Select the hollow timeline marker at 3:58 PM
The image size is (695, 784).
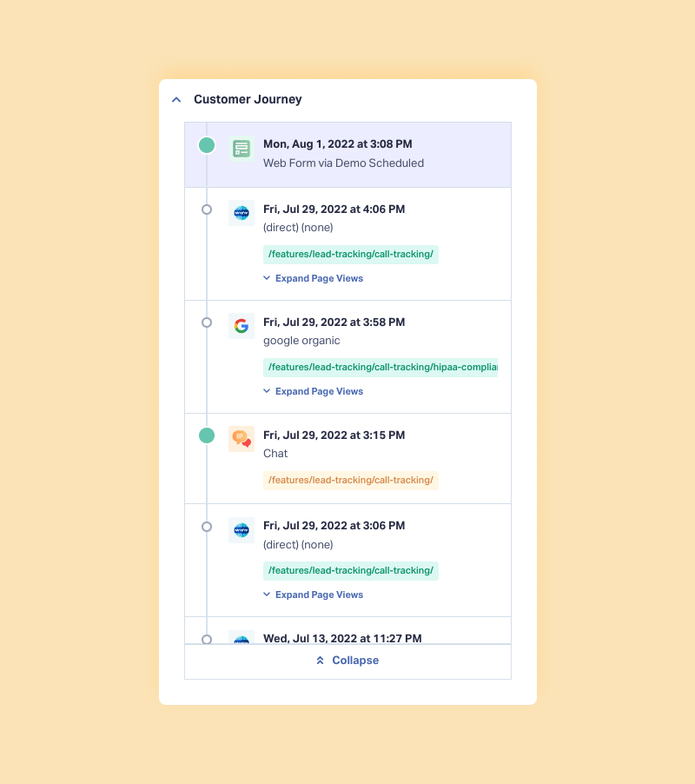coord(207,322)
